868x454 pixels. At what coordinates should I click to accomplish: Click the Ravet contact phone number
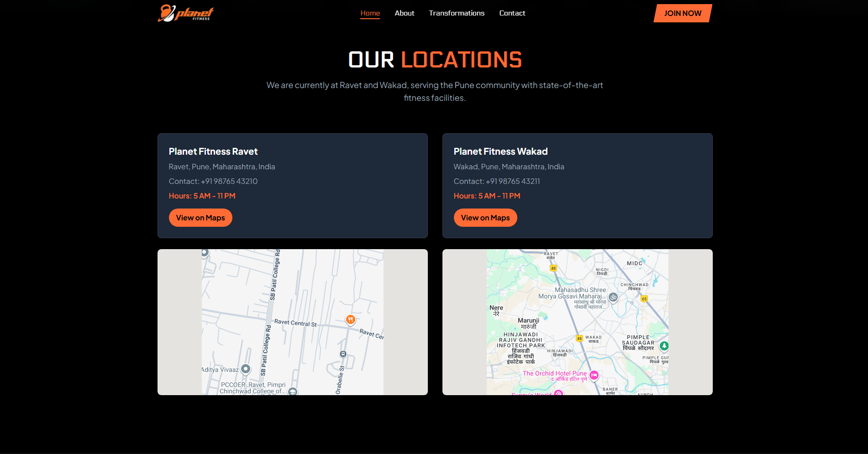pos(229,181)
